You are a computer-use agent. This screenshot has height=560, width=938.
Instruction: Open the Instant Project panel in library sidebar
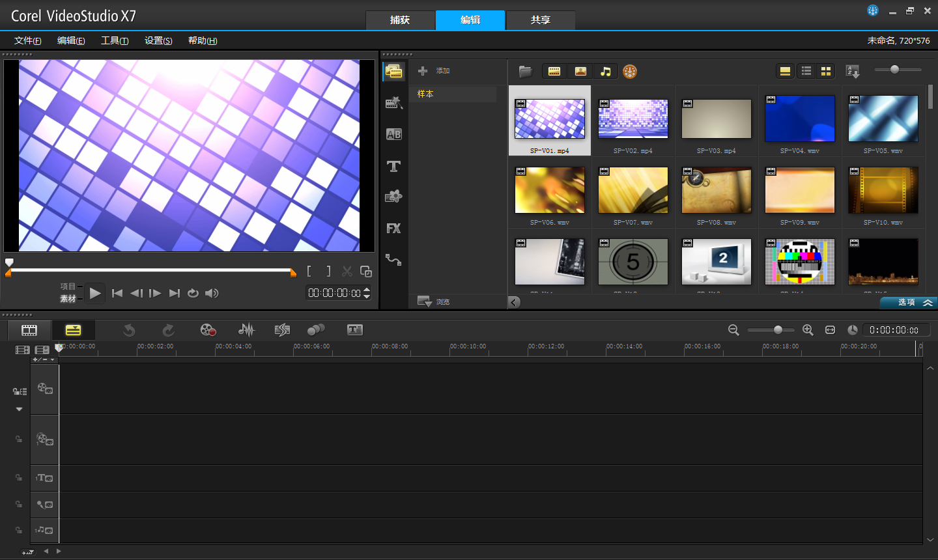pos(393,102)
